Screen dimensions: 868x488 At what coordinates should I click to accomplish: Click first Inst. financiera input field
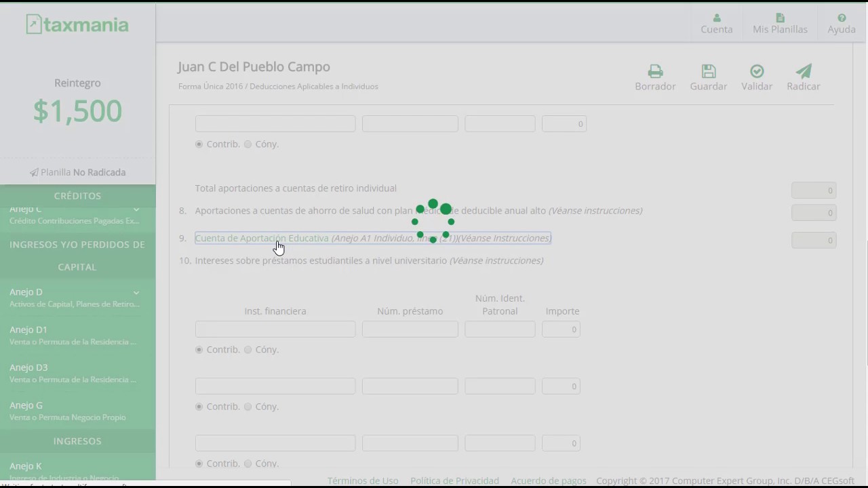point(275,329)
